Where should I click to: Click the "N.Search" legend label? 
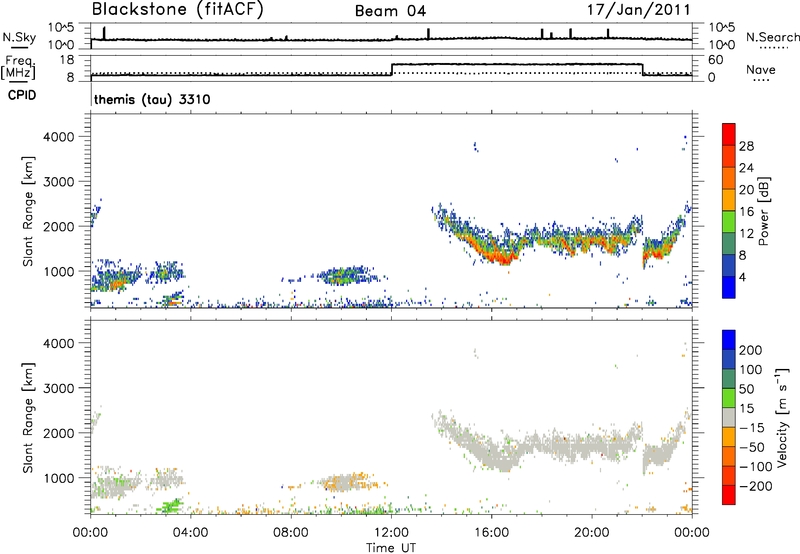click(772, 37)
